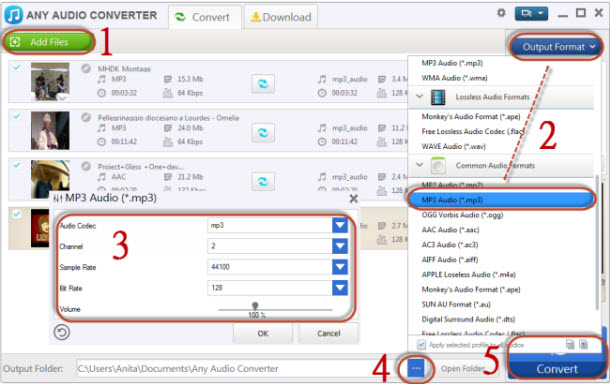Click the Any Audio Converter logo icon
This screenshot has width=610, height=384.
point(14,15)
